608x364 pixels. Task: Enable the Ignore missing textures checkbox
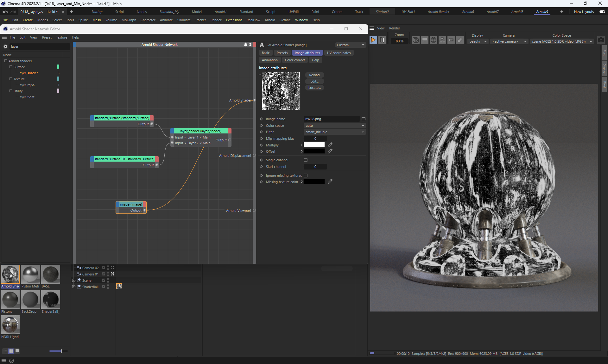tap(306, 176)
